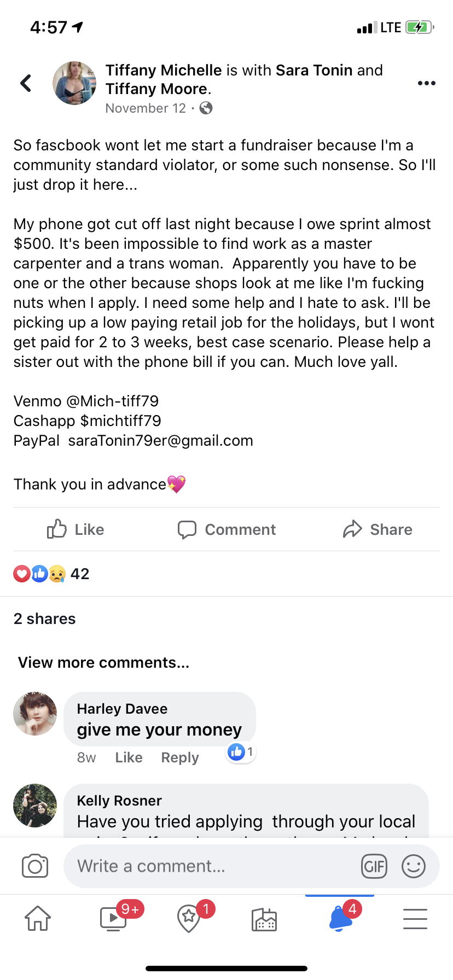Tap the camera icon beside comment box

pos(35,866)
